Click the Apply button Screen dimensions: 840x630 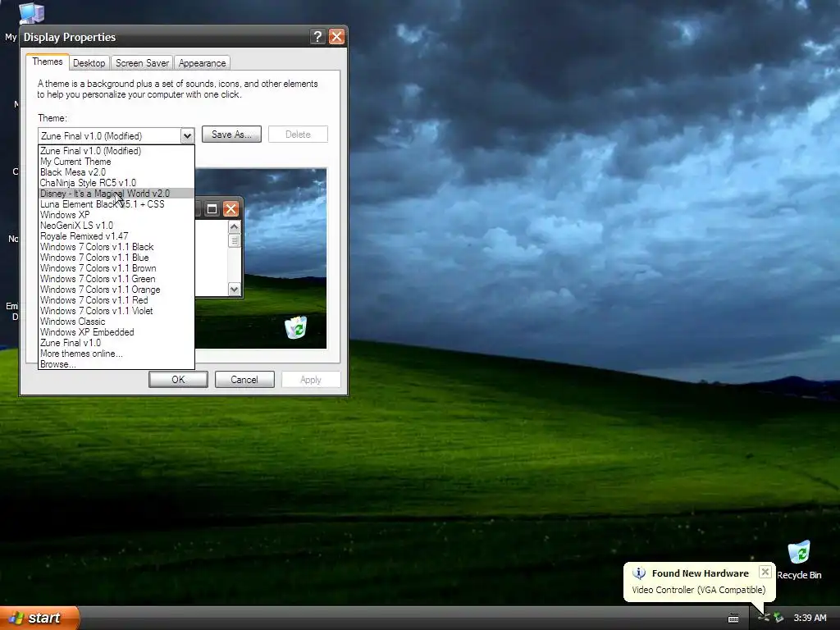311,379
